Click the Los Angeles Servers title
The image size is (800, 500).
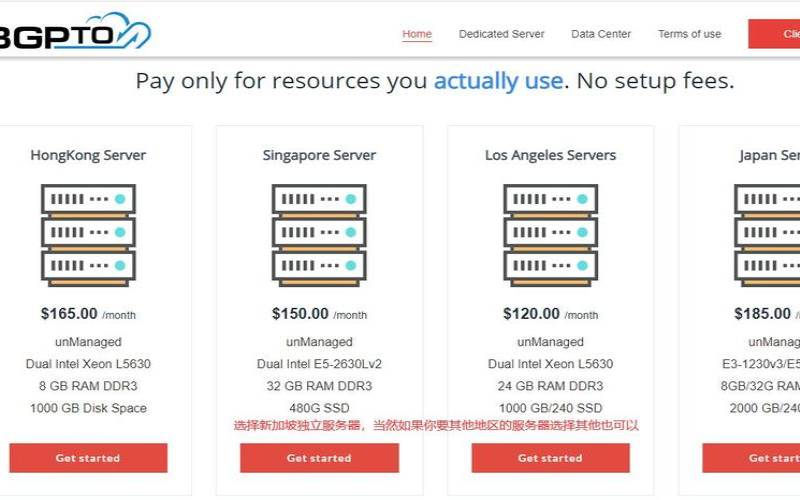[x=550, y=155]
